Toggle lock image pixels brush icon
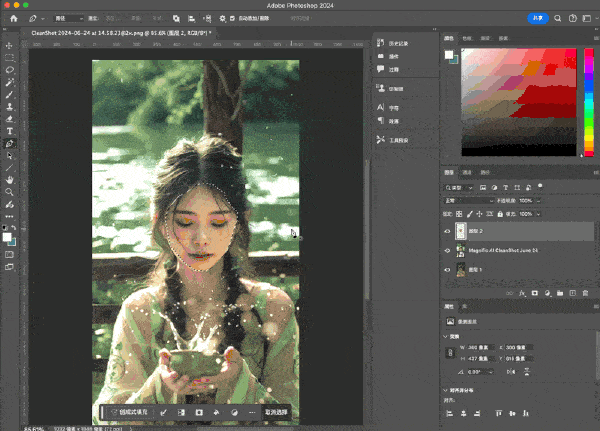The height and width of the screenshot is (431, 600). coord(470,214)
